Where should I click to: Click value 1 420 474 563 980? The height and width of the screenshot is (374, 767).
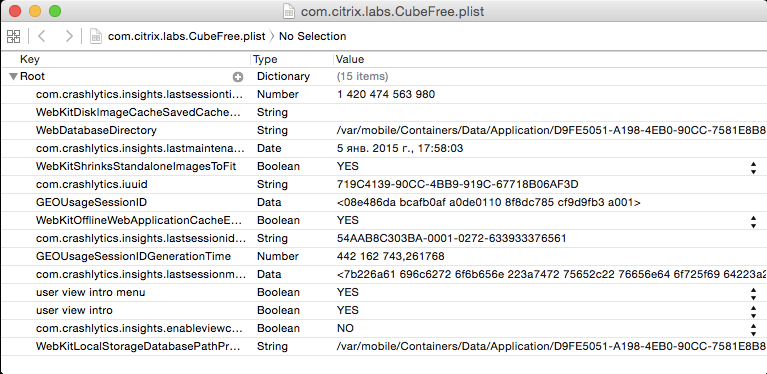click(x=386, y=94)
